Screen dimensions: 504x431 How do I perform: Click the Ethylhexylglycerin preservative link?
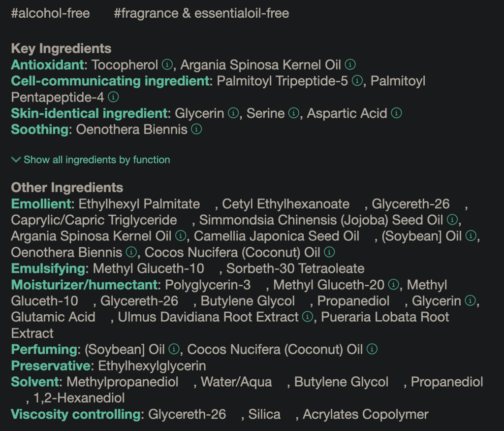pos(152,366)
